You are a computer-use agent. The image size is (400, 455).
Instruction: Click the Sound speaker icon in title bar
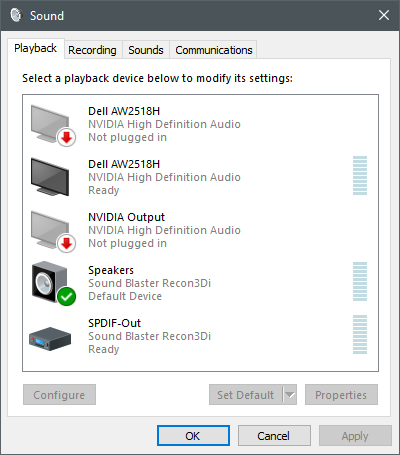(16, 15)
